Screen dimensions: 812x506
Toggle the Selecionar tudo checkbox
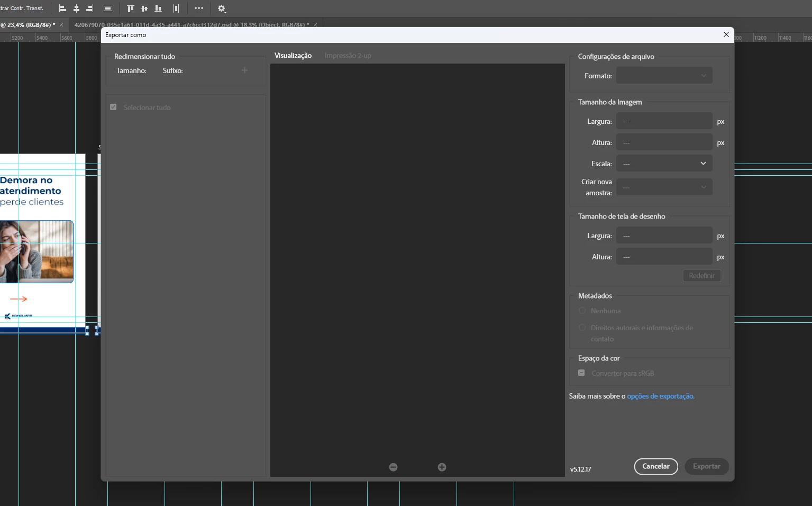click(x=113, y=107)
